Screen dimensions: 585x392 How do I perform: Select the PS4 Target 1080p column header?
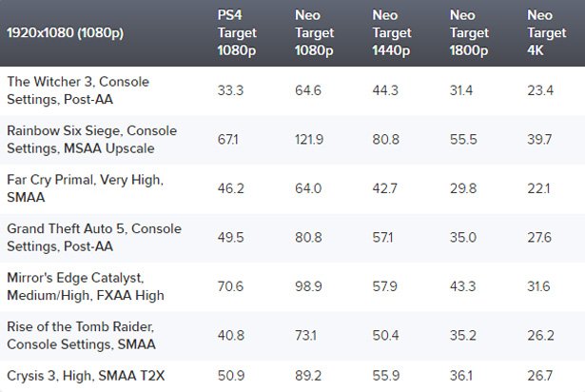[x=238, y=32]
